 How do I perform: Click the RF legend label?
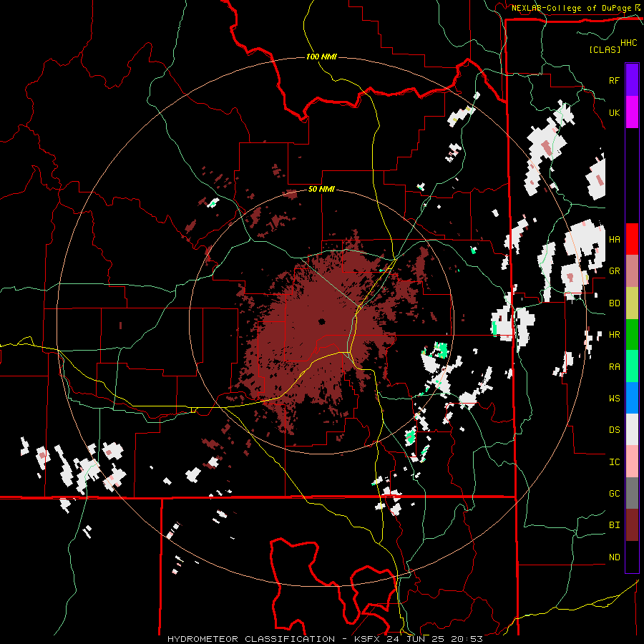point(614,80)
